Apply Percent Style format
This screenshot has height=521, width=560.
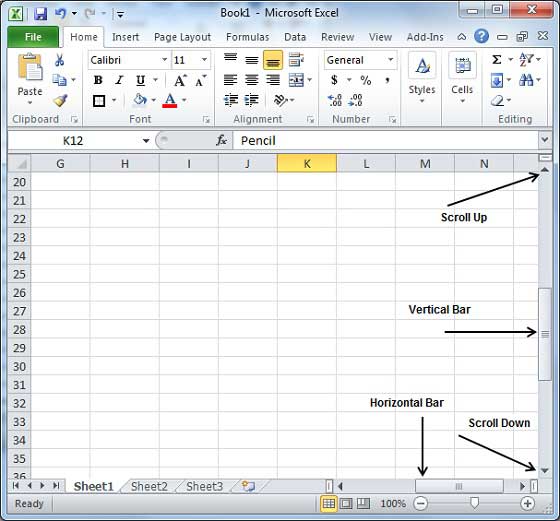click(x=366, y=80)
